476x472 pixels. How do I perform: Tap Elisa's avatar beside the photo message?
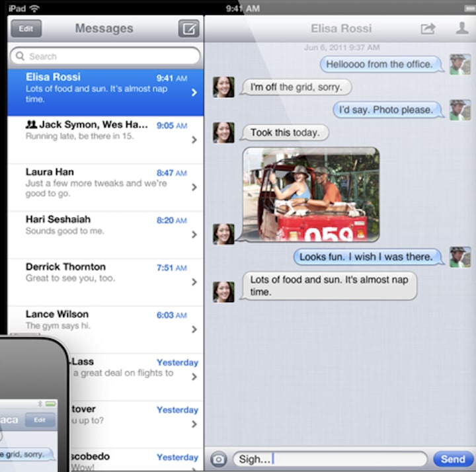pyautogui.click(x=223, y=234)
